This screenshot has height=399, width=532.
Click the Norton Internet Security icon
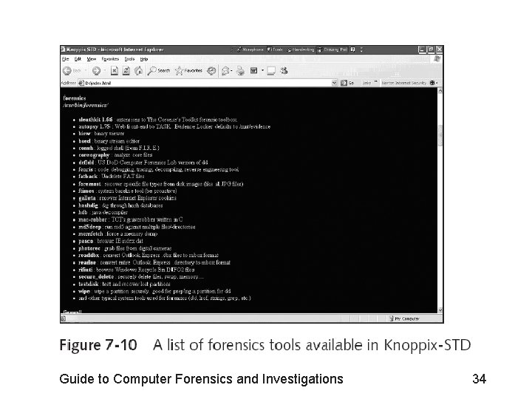432,83
